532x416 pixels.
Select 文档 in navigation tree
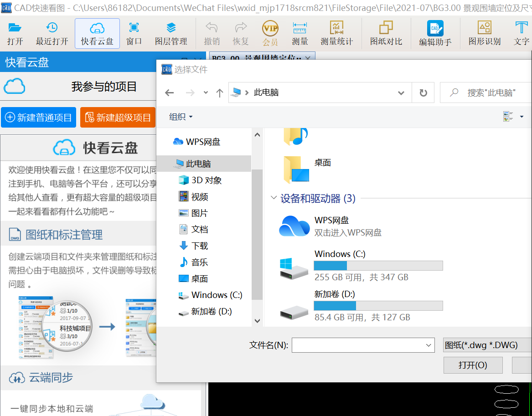click(x=193, y=229)
